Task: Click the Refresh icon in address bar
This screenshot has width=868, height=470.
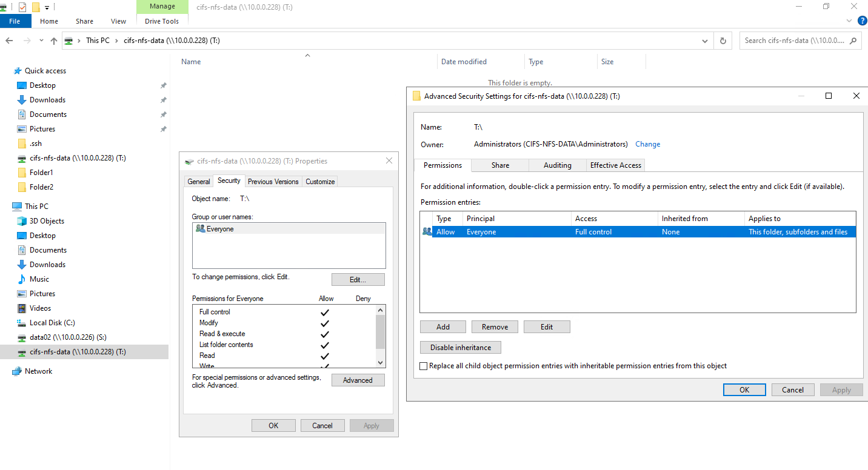Action: click(x=723, y=41)
